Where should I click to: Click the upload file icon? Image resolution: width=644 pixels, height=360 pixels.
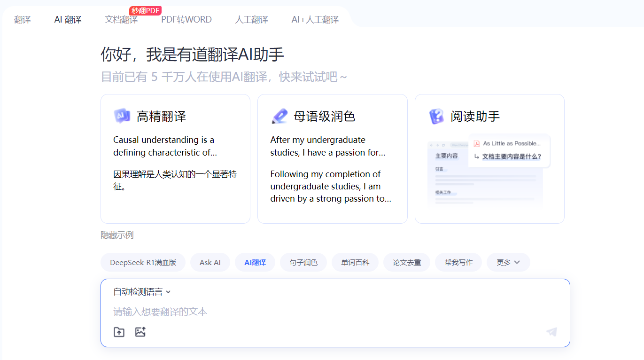point(119,332)
